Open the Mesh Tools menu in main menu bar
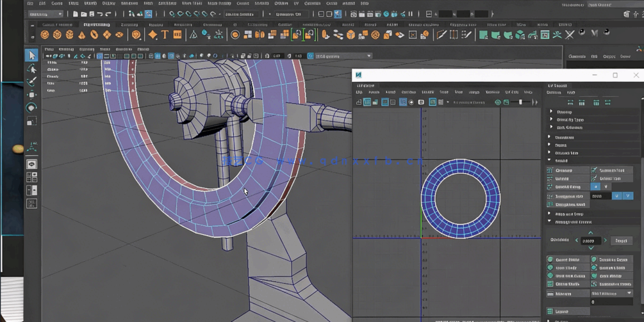This screenshot has height=322, width=644. [x=192, y=3]
